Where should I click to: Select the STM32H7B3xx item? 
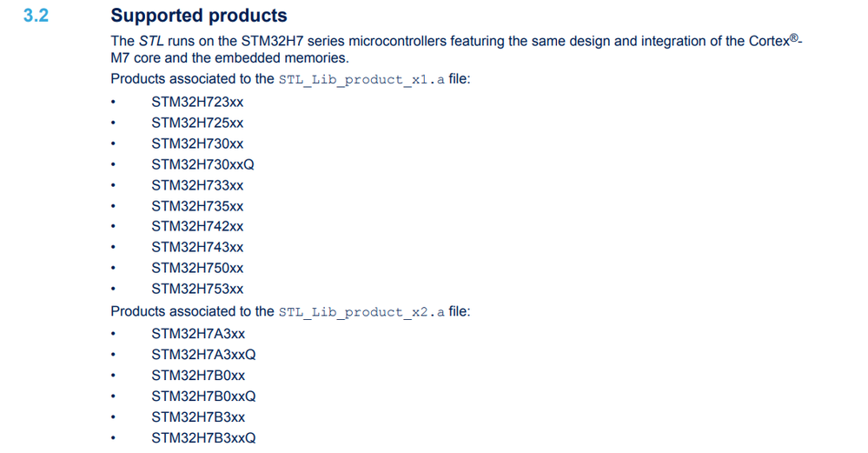tap(198, 417)
